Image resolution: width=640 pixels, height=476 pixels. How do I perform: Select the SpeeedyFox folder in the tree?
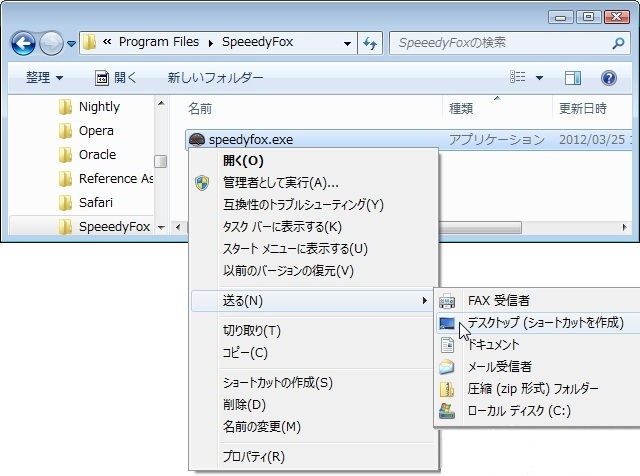click(x=104, y=227)
